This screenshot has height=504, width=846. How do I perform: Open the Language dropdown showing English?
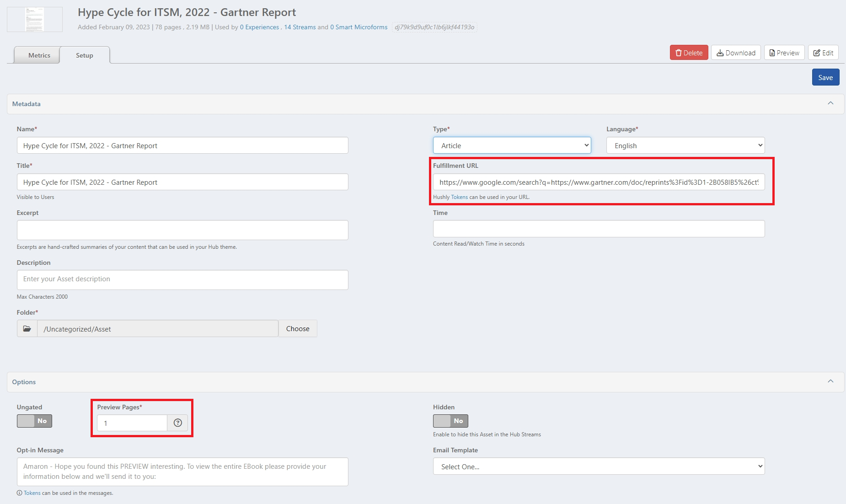(x=685, y=145)
